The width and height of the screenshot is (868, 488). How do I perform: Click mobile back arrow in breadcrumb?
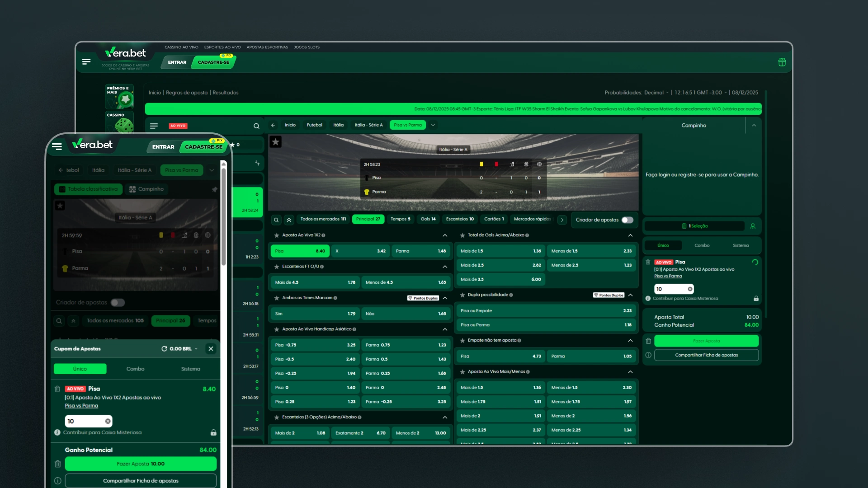click(x=61, y=170)
